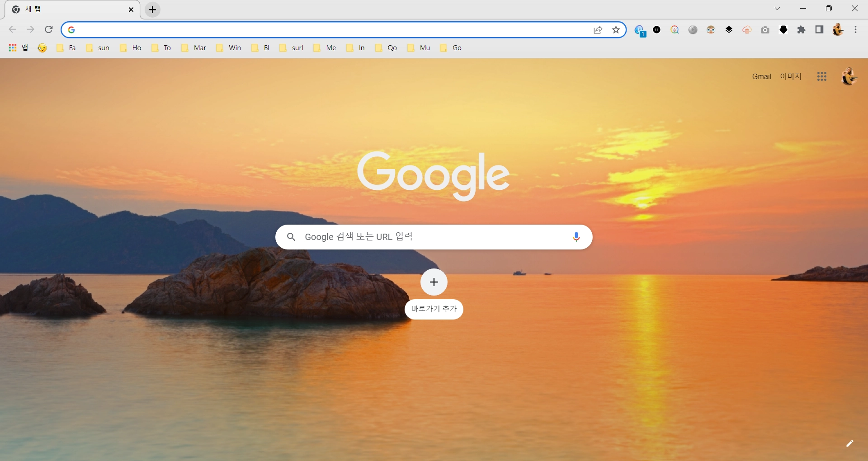The height and width of the screenshot is (461, 868).
Task: Open the sun bookmark folder
Action: point(97,48)
